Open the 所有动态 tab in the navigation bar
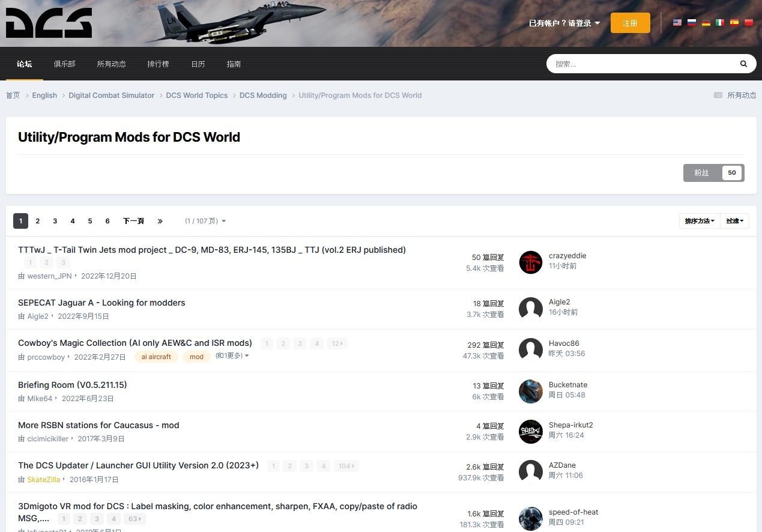Image resolution: width=762 pixels, height=532 pixels. (x=111, y=64)
